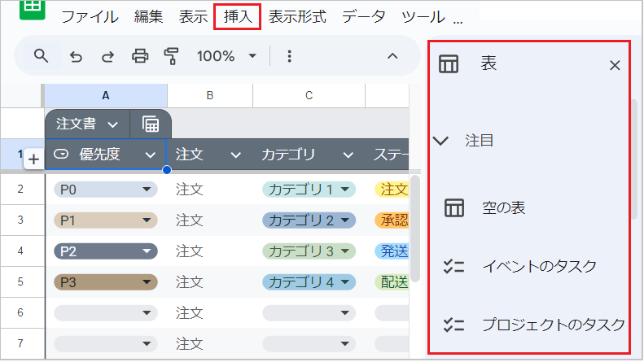This screenshot has width=644, height=362.
Task: Open the zoom 100% dropdown
Action: click(252, 56)
